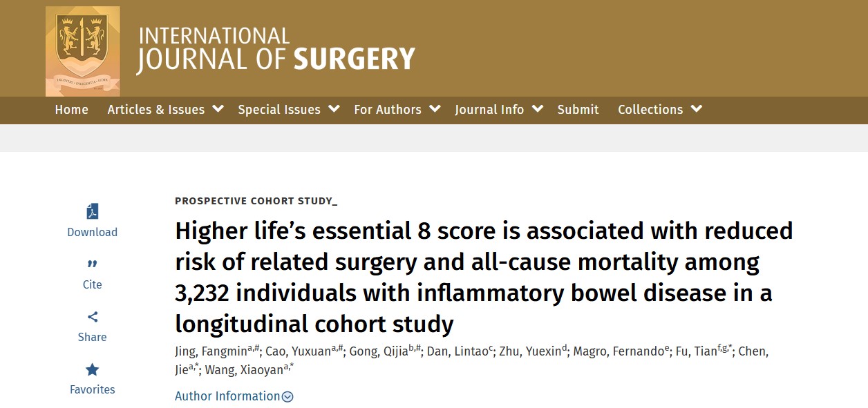Click the Favorites label
The width and height of the screenshot is (868, 408).
pos(92,389)
